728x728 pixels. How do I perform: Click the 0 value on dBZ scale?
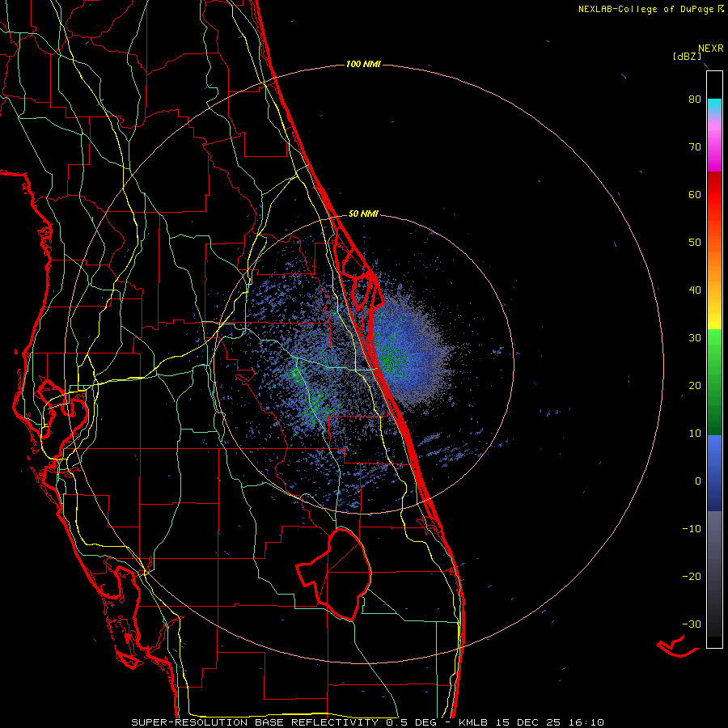point(698,481)
